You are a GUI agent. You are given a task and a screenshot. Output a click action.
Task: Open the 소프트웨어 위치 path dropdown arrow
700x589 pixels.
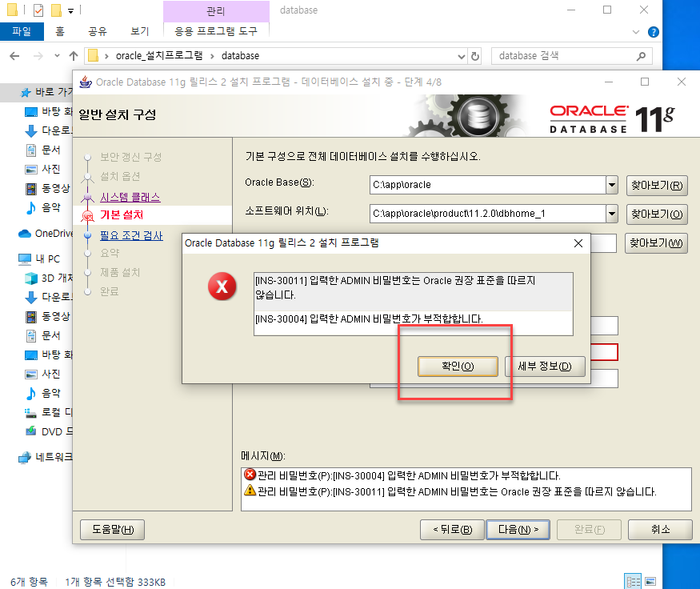[612, 214]
